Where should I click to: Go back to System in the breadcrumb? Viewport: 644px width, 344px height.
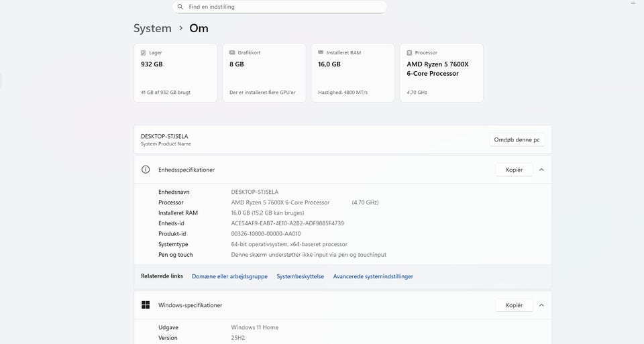(x=152, y=28)
